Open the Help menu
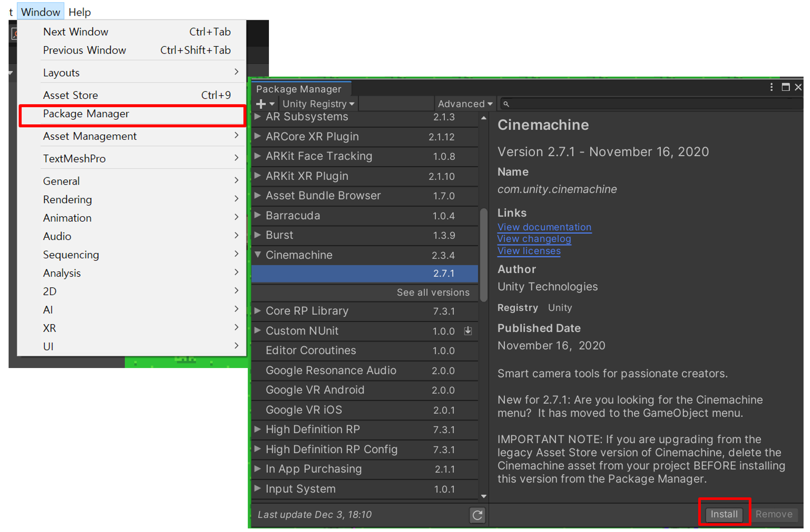The height and width of the screenshot is (532, 810). (79, 12)
